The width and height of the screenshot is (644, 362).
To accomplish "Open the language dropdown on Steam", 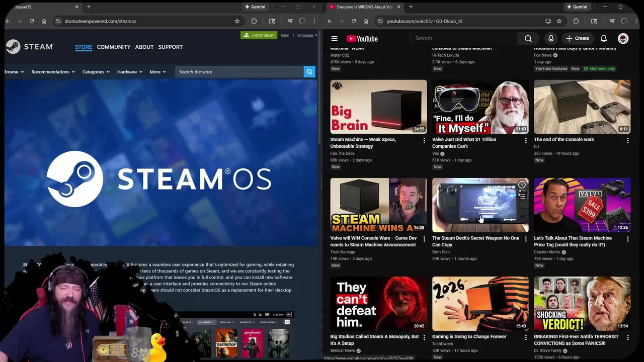I will (x=307, y=35).
